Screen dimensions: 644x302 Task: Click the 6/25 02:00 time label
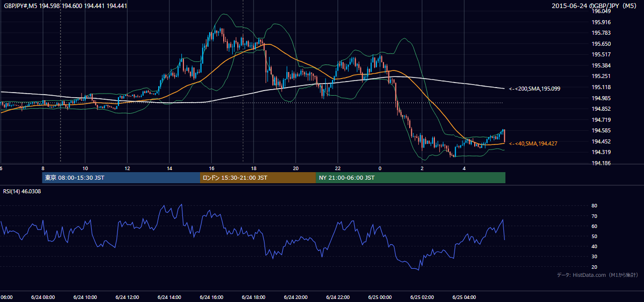coord(422,297)
